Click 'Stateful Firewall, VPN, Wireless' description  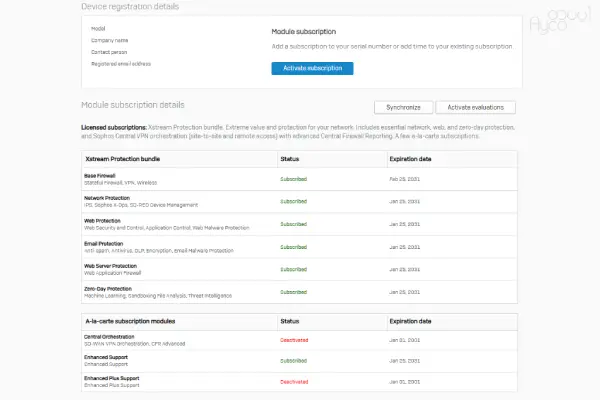pyautogui.click(x=121, y=183)
